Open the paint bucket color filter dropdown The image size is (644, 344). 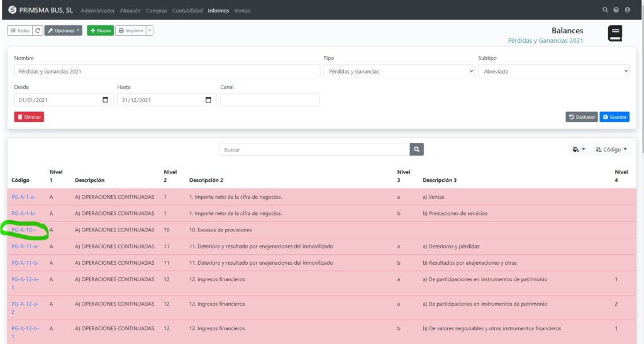coord(579,150)
